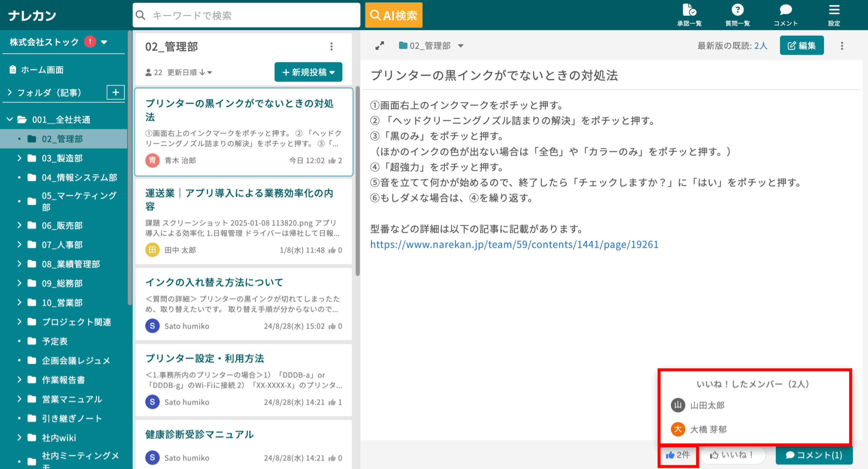Viewport: 868px width, 469px height.
Task: Open the 企画会議レジュメ folder
Action: 76,360
